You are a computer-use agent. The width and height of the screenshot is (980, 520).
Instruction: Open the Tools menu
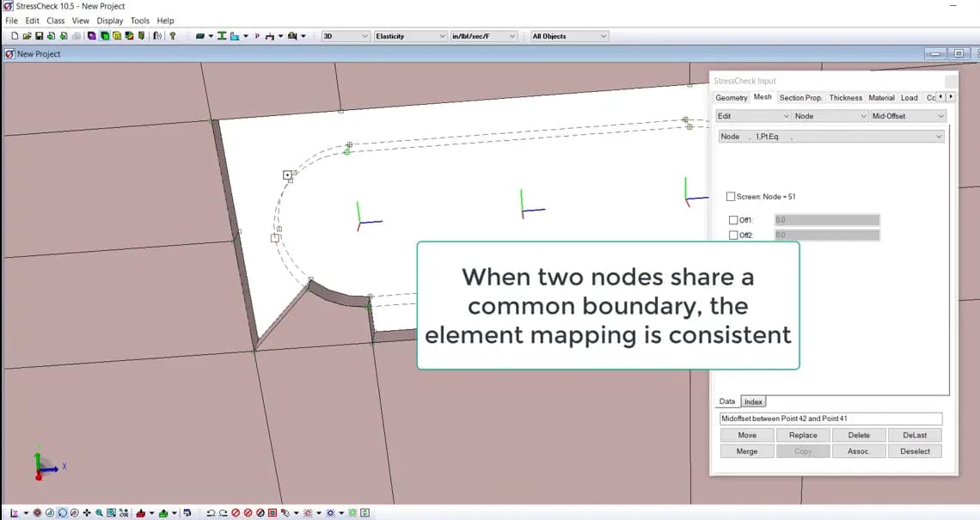tap(140, 21)
